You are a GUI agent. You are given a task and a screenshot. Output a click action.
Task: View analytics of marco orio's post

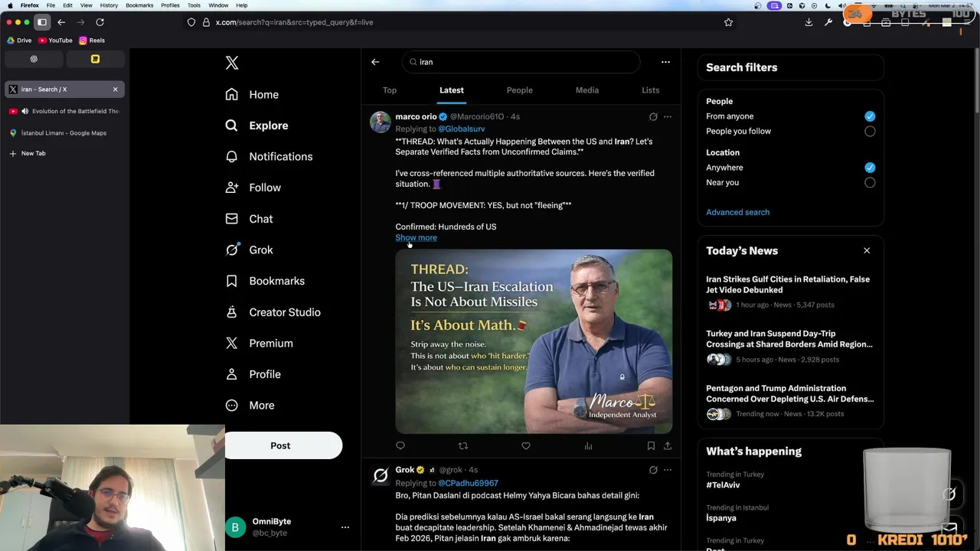point(589,445)
